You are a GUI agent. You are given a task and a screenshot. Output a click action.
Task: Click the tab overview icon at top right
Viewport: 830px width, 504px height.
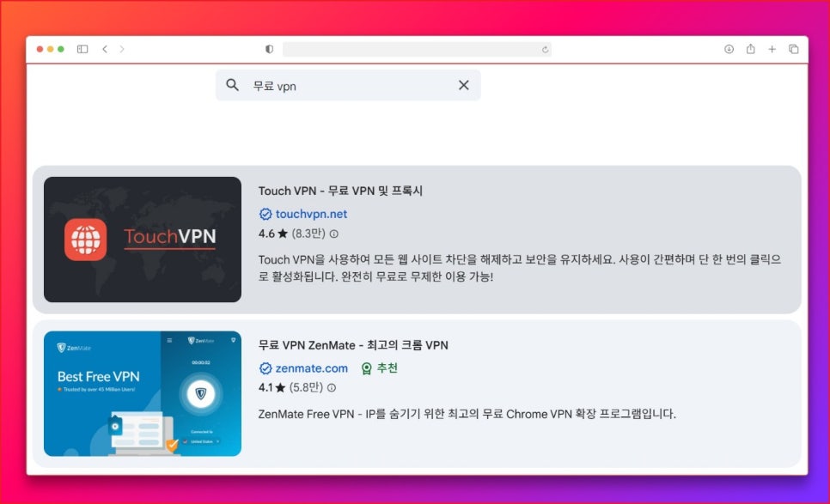(x=793, y=49)
